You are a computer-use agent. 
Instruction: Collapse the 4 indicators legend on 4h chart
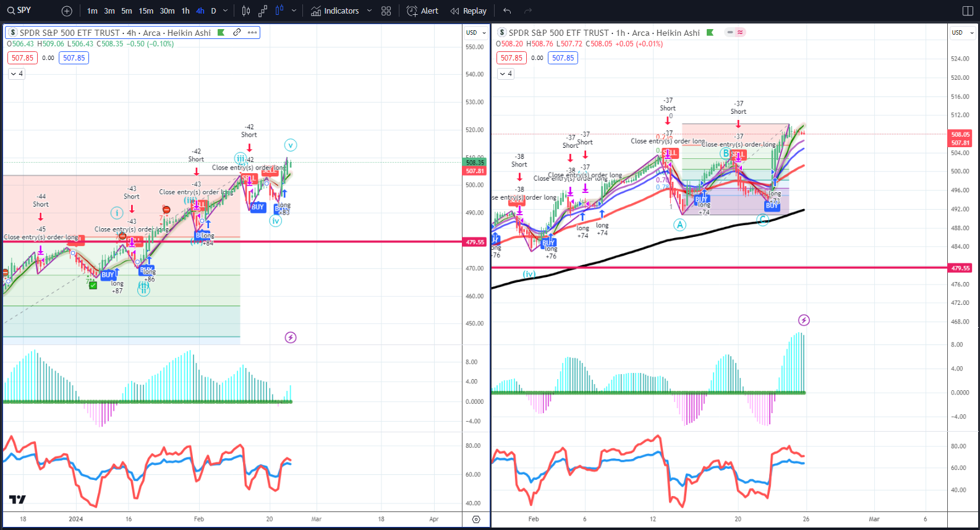click(x=17, y=74)
